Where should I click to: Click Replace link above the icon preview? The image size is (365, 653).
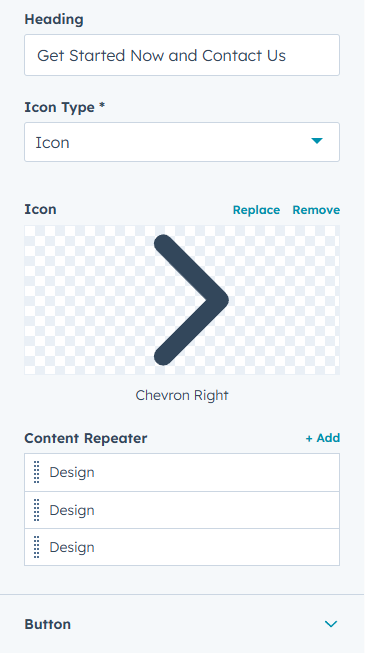[256, 210]
